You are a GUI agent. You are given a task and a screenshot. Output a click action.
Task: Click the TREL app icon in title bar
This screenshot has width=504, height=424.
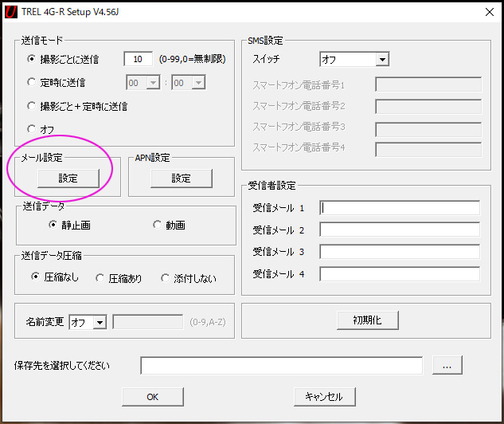[x=10, y=11]
